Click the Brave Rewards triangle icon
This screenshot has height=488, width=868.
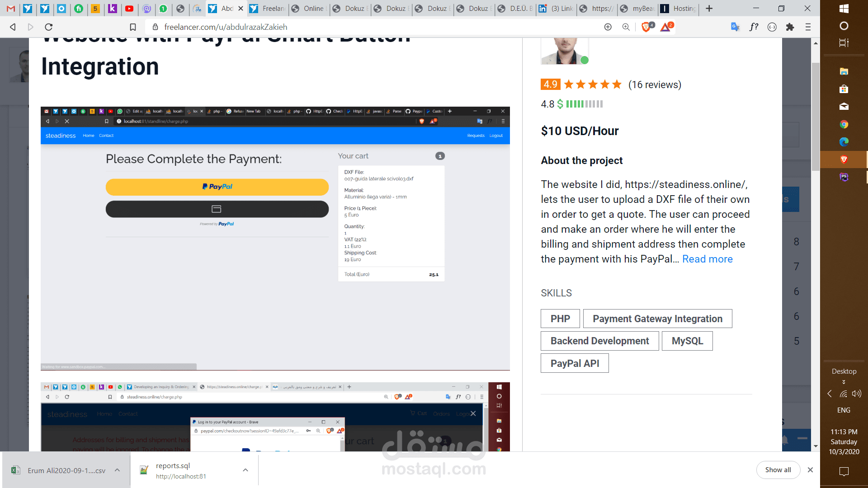(x=665, y=27)
